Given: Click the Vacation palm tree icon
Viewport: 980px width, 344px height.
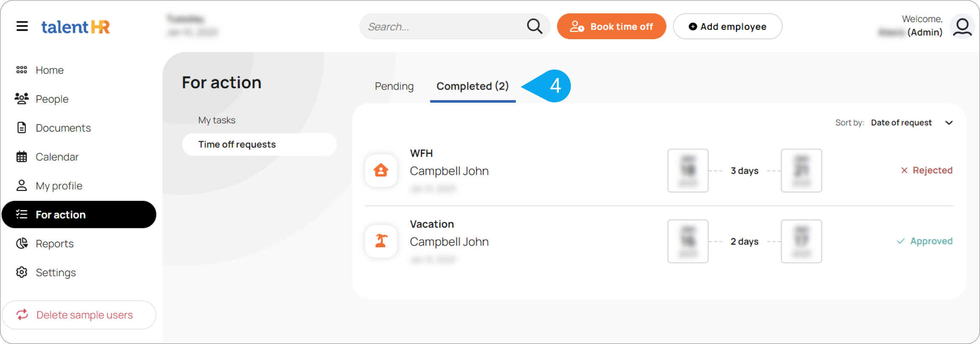Looking at the screenshot, I should (381, 241).
